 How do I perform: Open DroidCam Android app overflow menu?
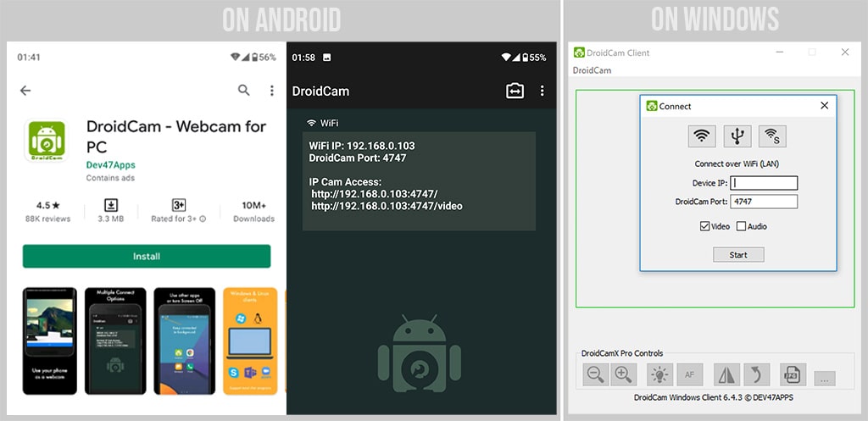(x=542, y=91)
